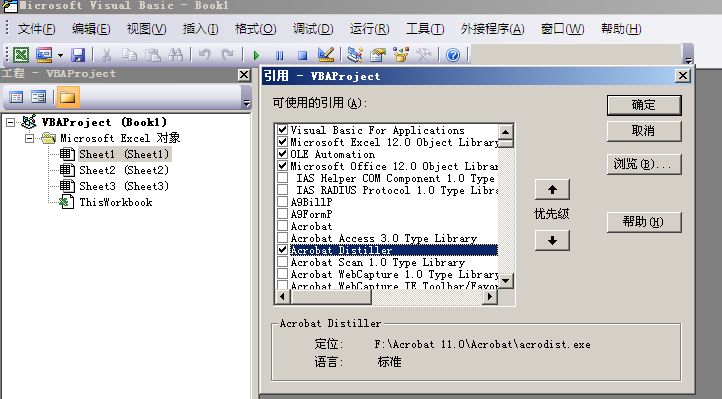The image size is (722, 399).
Task: Open Object Browser toolbar icon
Action: [x=401, y=55]
